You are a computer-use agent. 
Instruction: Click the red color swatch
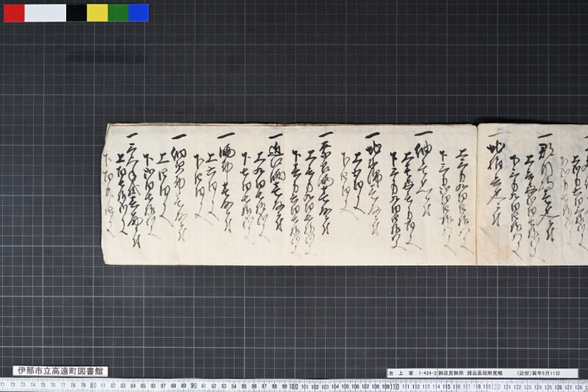14,13
